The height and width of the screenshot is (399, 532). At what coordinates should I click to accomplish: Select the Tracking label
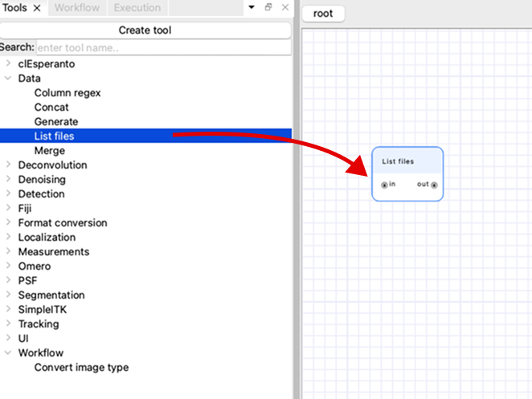click(x=39, y=324)
